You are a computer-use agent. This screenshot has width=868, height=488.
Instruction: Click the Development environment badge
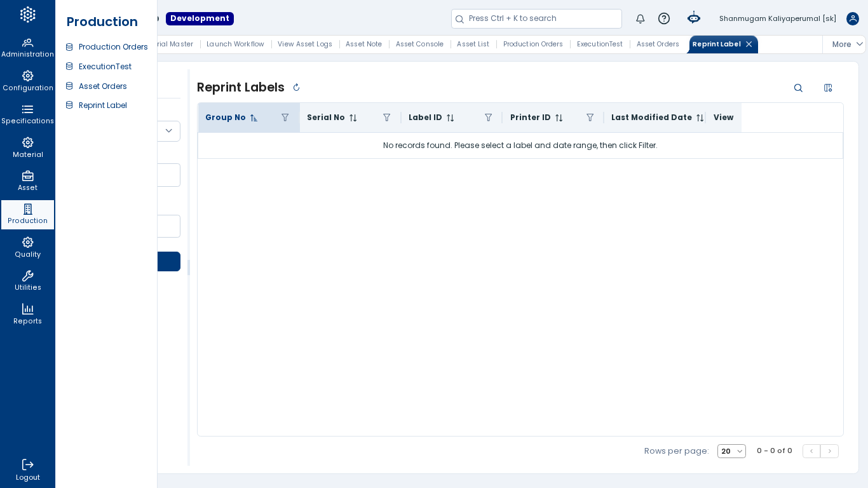[200, 18]
